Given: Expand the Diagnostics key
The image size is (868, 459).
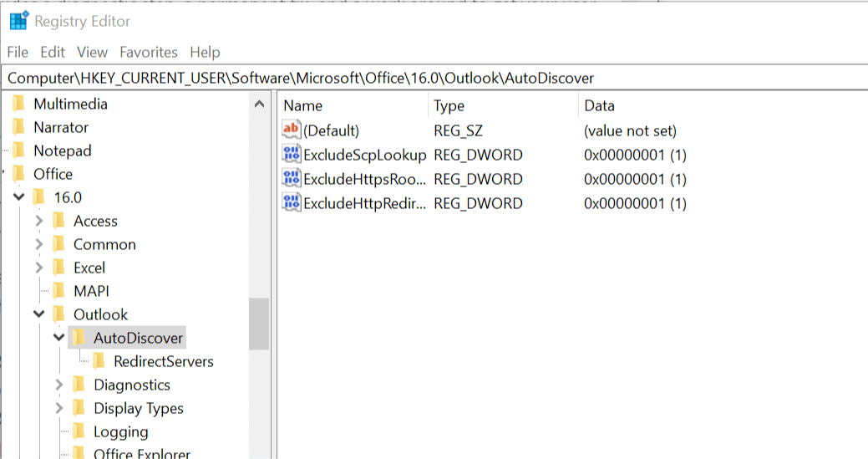Looking at the screenshot, I should coord(58,385).
